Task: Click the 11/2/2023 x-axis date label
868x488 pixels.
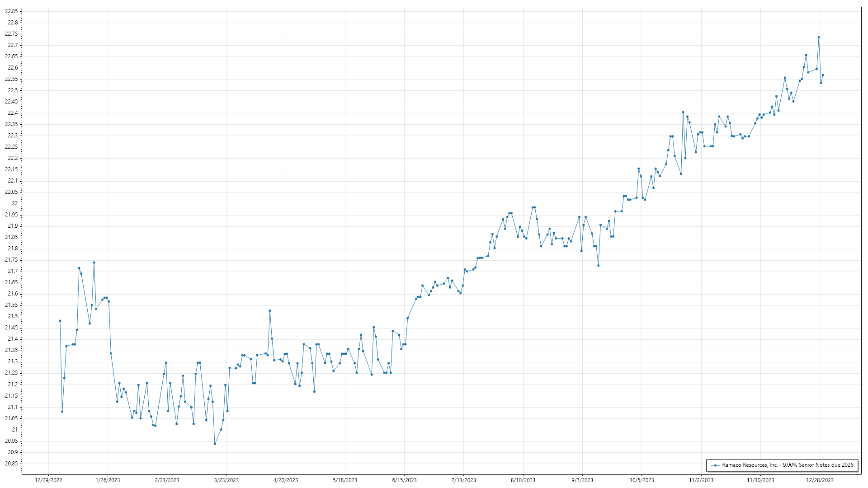Action: click(701, 480)
